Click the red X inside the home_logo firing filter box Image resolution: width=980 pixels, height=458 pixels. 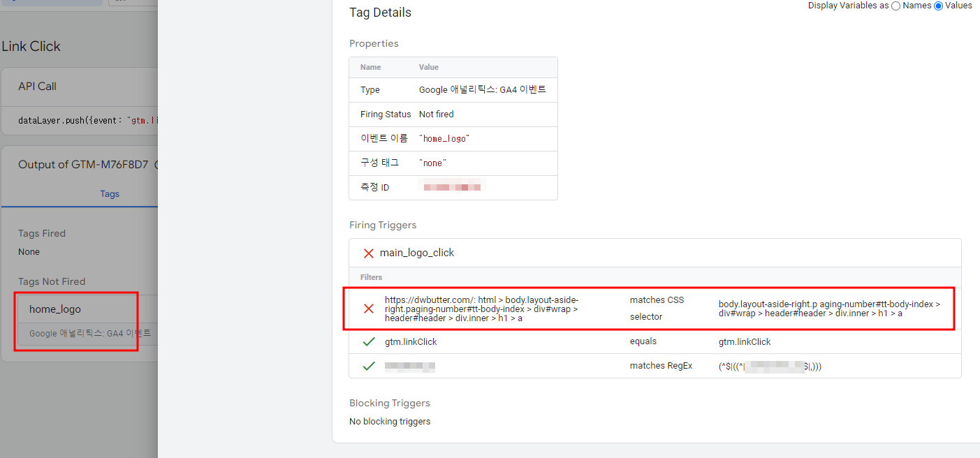[369, 309]
